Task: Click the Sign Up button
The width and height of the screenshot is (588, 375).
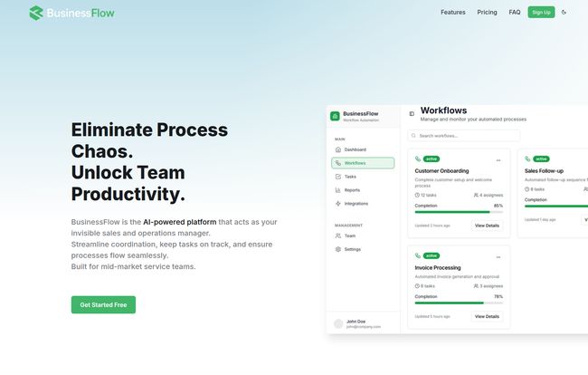Action: [x=541, y=13]
